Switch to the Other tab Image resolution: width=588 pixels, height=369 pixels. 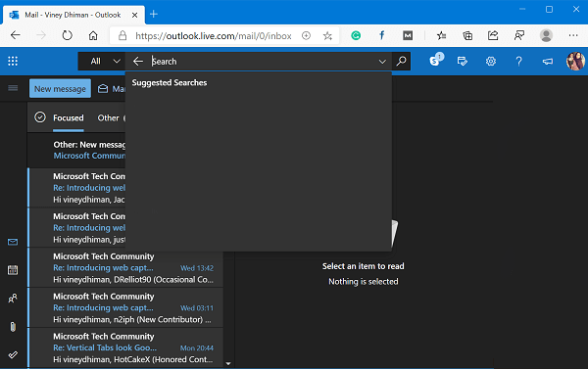(108, 117)
